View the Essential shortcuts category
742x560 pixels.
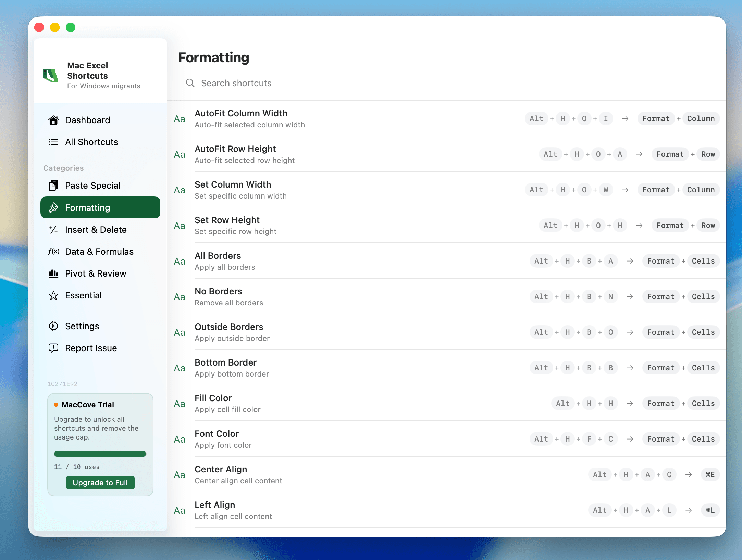pos(100,295)
